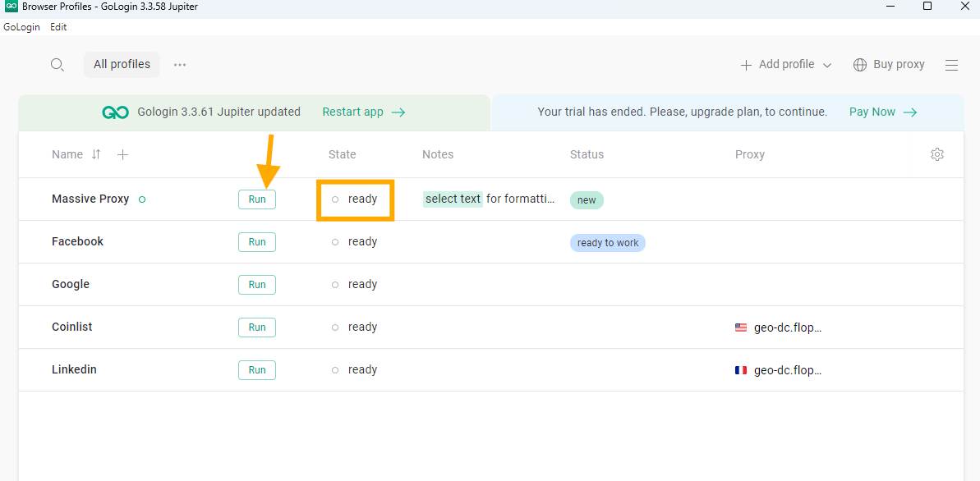Click the Pay Now link

[x=883, y=112]
